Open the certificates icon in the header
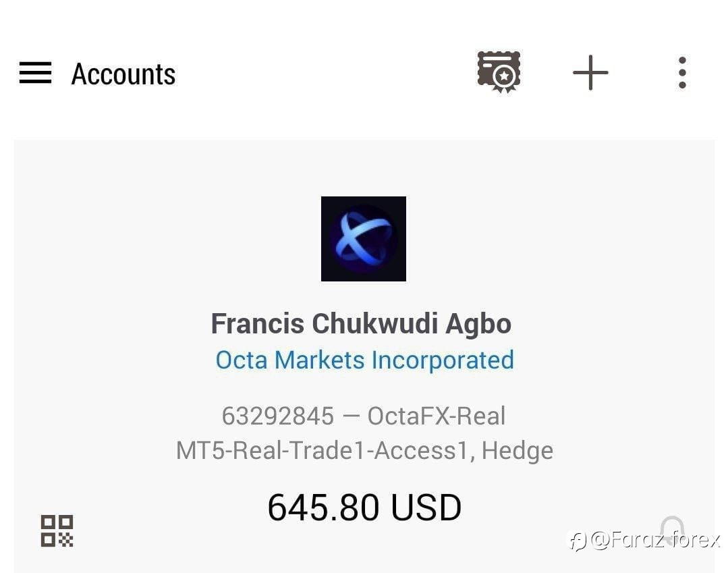728x573 pixels. pyautogui.click(x=499, y=72)
